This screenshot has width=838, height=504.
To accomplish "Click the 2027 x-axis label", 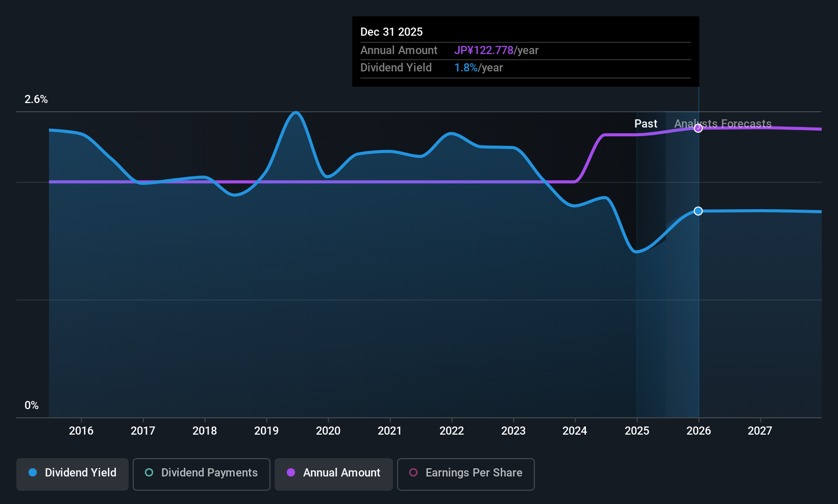I will point(760,431).
